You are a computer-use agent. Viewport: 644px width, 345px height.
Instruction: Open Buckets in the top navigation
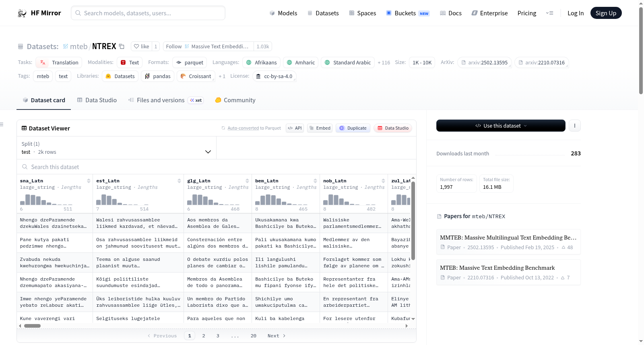[408, 13]
